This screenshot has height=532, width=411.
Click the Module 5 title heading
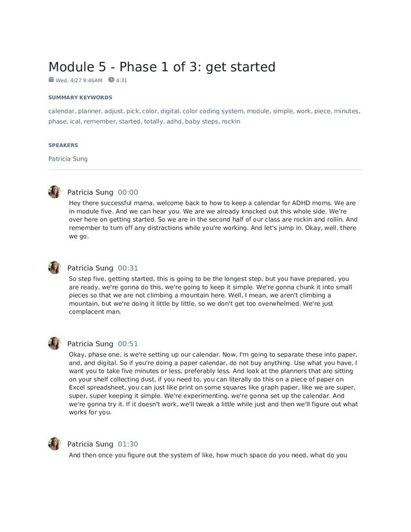coord(162,67)
